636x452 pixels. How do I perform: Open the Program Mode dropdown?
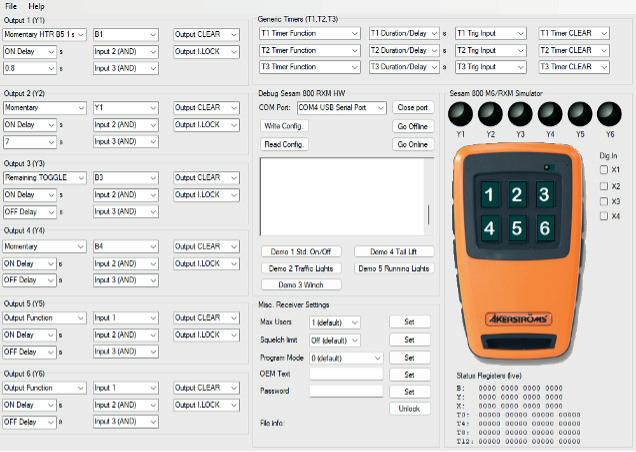click(x=346, y=358)
